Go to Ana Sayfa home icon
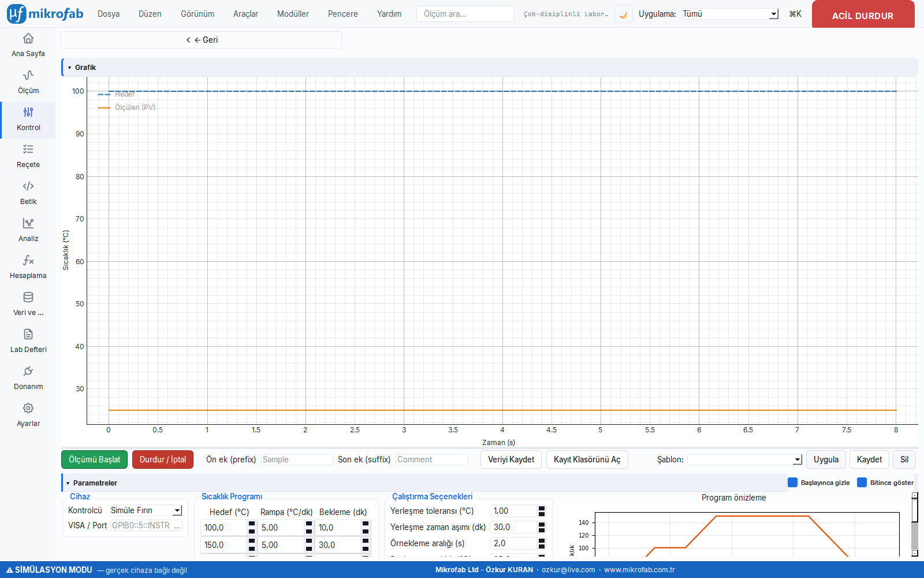Image resolution: width=924 pixels, height=578 pixels. (x=28, y=39)
